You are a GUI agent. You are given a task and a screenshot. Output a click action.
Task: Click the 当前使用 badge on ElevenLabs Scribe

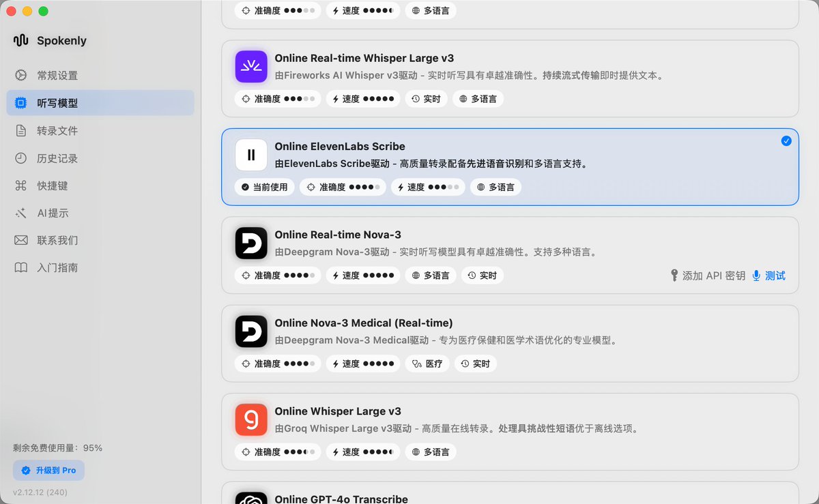coord(265,187)
